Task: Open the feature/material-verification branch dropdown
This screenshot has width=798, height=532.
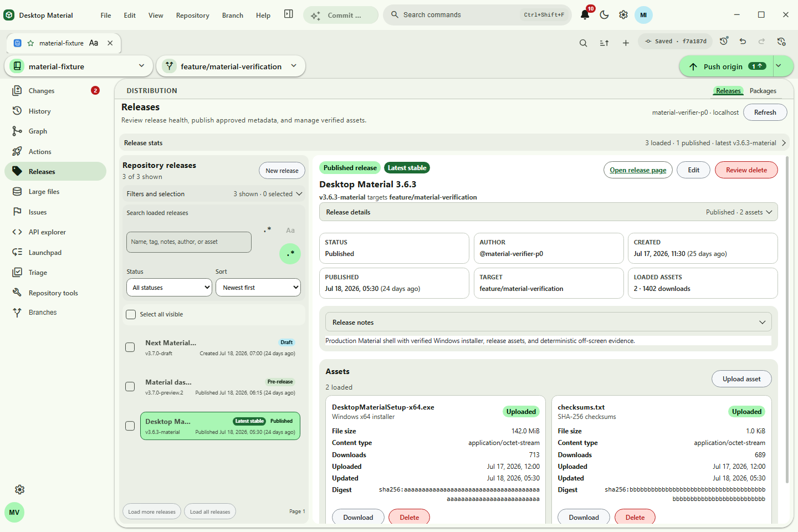Action: (x=231, y=66)
